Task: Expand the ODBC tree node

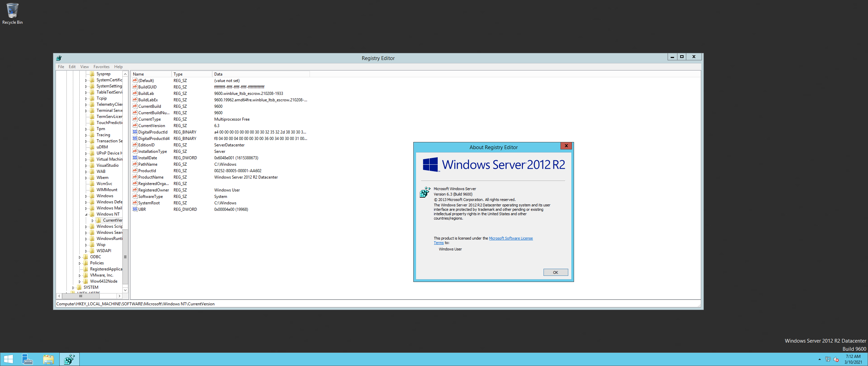Action: click(x=80, y=257)
